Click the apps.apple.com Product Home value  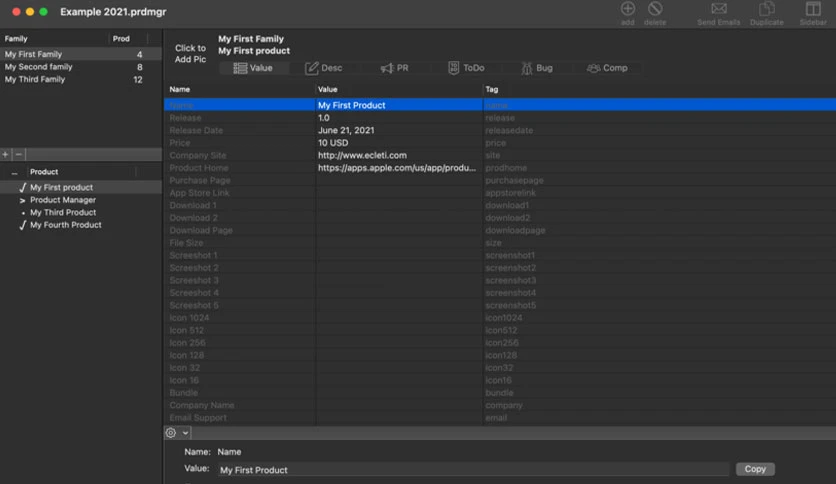point(397,168)
